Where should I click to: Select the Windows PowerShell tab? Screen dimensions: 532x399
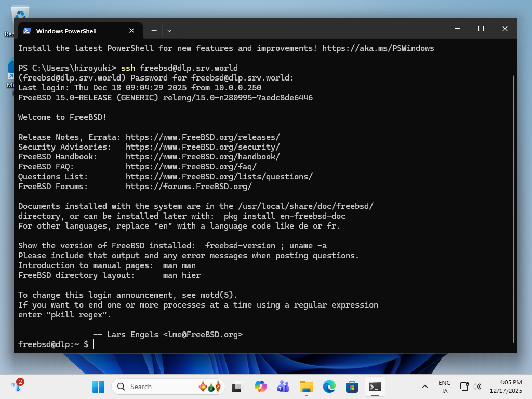[73, 31]
